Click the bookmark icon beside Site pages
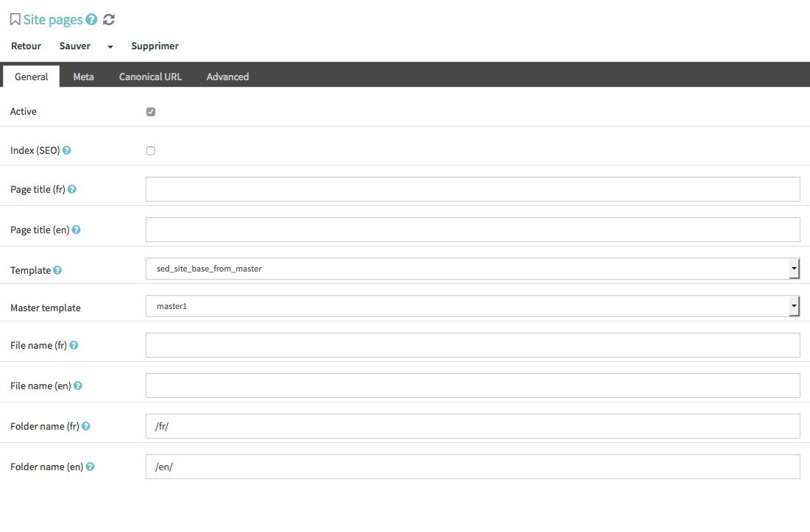Viewport: 810px width, 532px height. coord(15,20)
